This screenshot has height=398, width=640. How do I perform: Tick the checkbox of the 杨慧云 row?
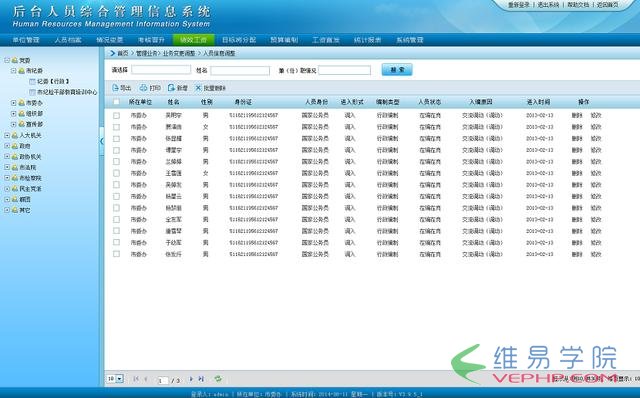coord(116,196)
